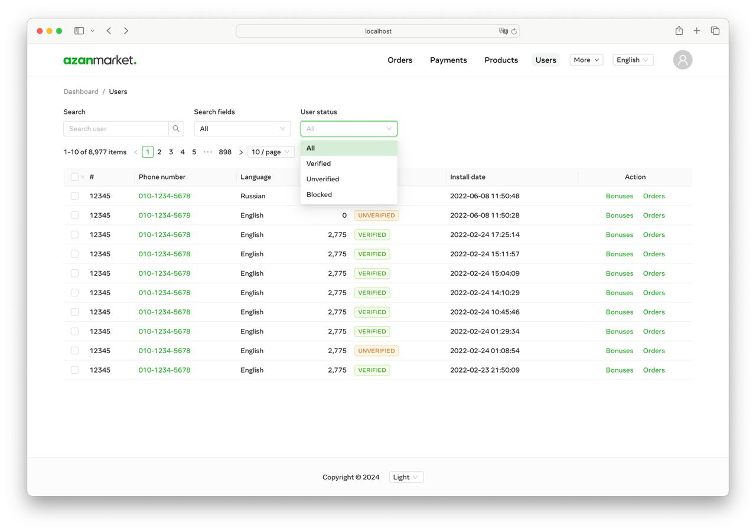Screen dimensions: 756x532
Task: Open the More menu in the navigation bar
Action: (585, 60)
